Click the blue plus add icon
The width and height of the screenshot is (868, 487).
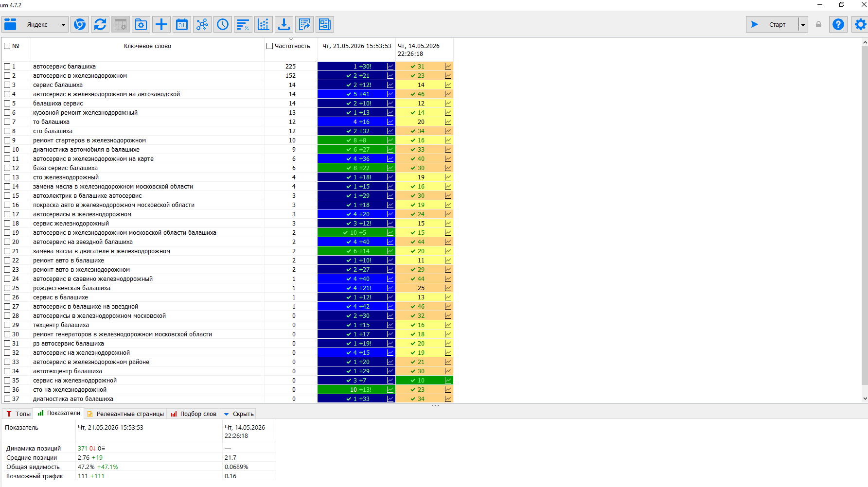161,24
